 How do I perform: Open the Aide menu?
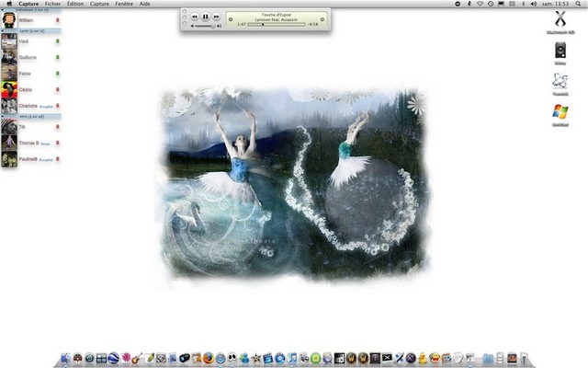coord(145,4)
